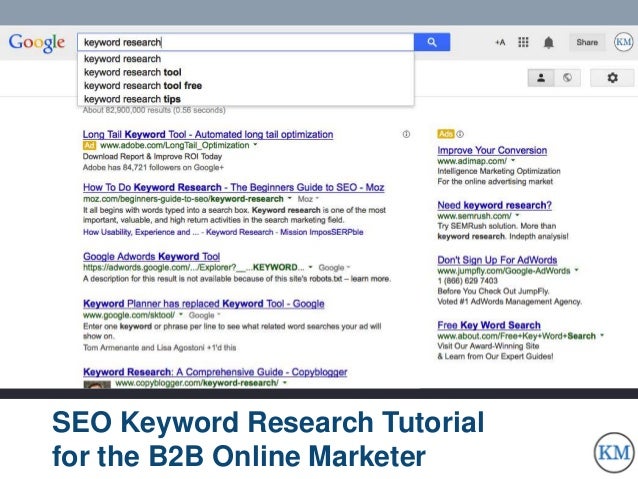Image resolution: width=638 pixels, height=479 pixels.
Task: Click the phone number 1 (866) 629 7403
Action: pyautogui.click(x=468, y=281)
